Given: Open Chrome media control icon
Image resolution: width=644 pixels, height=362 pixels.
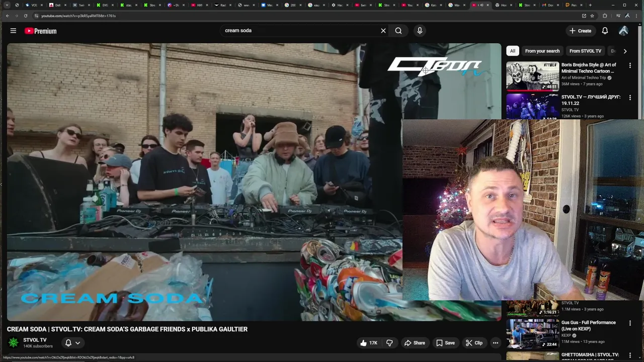Looking at the screenshot, I should [619, 16].
